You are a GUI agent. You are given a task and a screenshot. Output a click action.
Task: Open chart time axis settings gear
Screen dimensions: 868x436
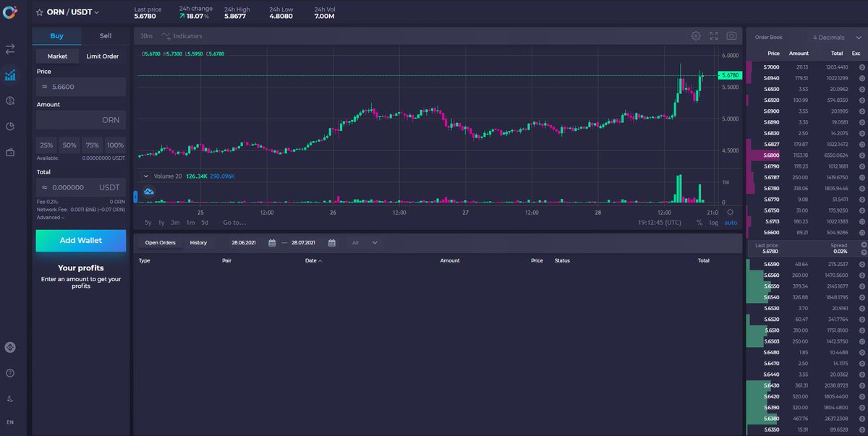(x=731, y=212)
